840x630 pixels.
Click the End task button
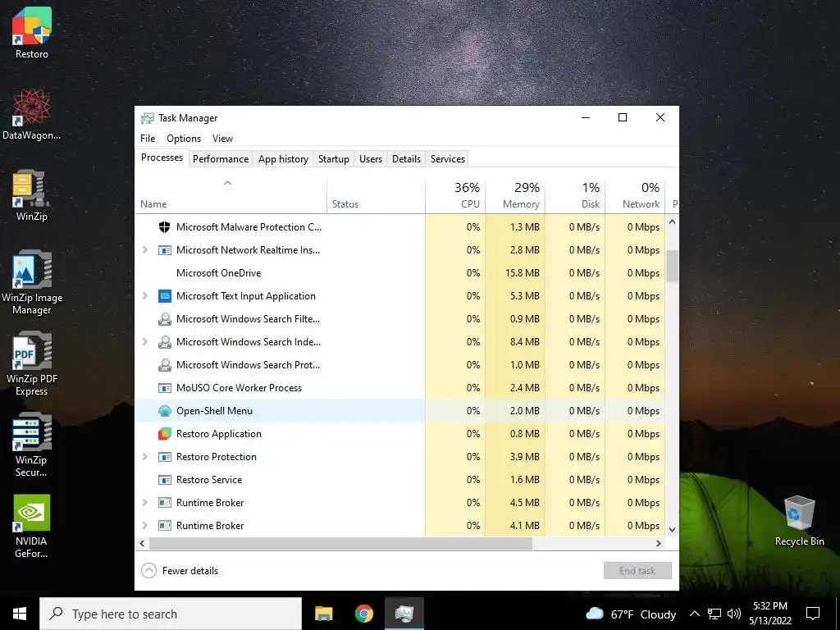[637, 571]
